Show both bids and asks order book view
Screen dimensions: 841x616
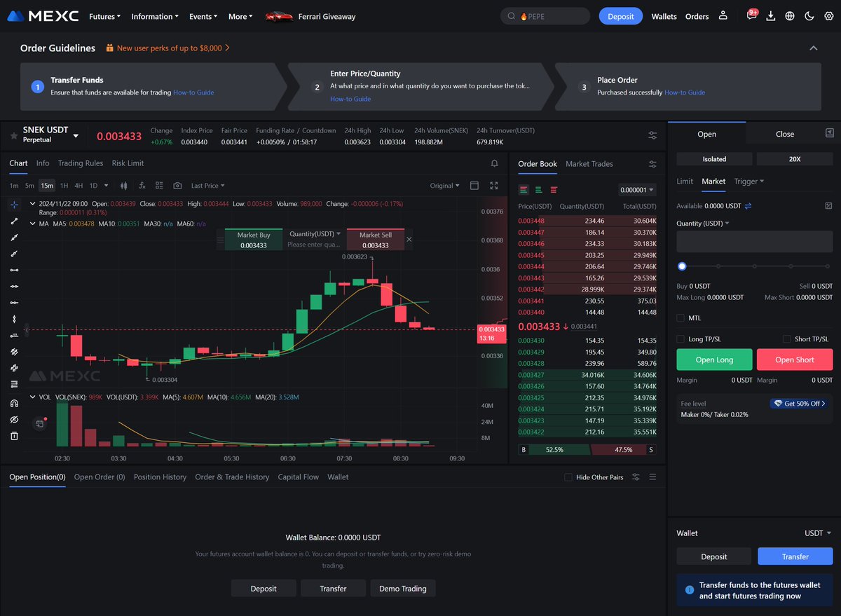[x=524, y=190]
